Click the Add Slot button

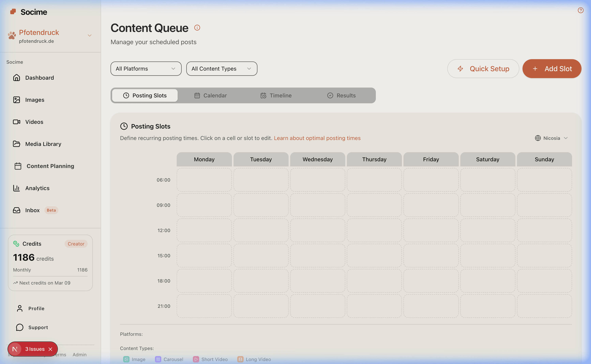552,69
